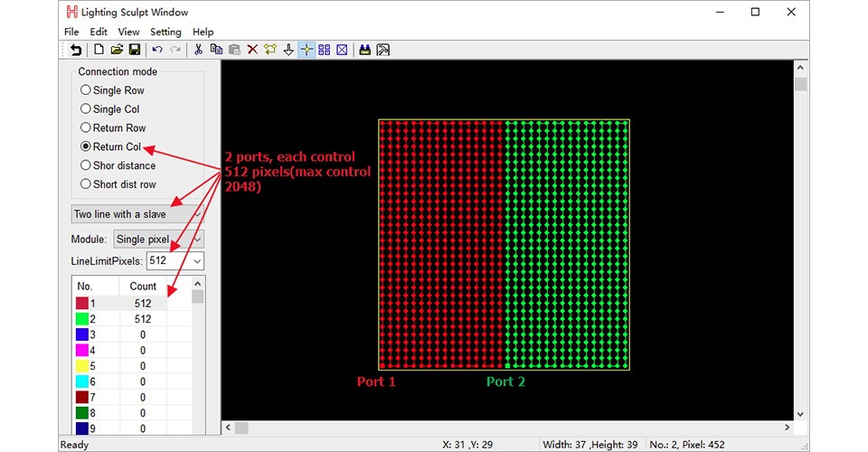Click the canvas vertical scrollbar thumb
Image resolution: width=868 pixels, height=452 pixels.
click(x=800, y=84)
